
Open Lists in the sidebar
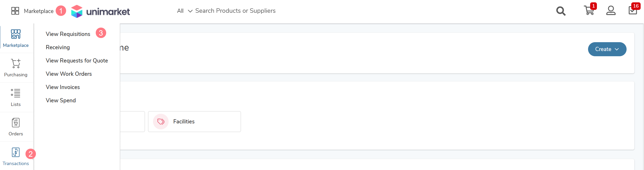click(16, 97)
